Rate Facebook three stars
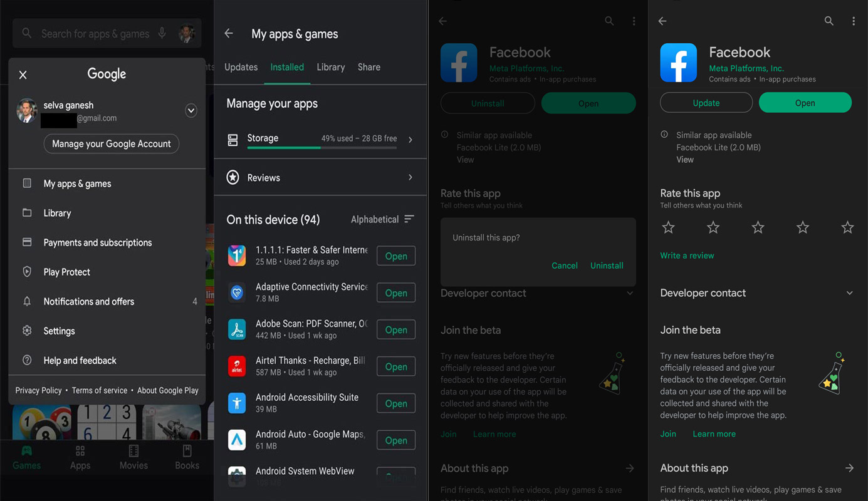This screenshot has height=501, width=868. click(758, 227)
